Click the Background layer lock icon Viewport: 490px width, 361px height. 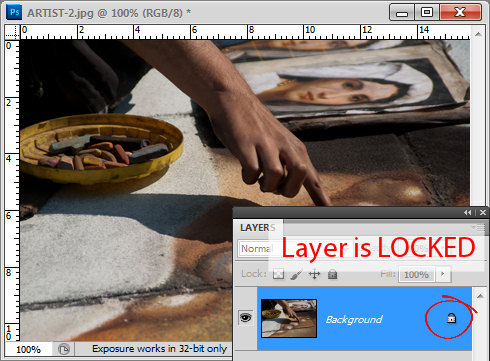[x=451, y=318]
